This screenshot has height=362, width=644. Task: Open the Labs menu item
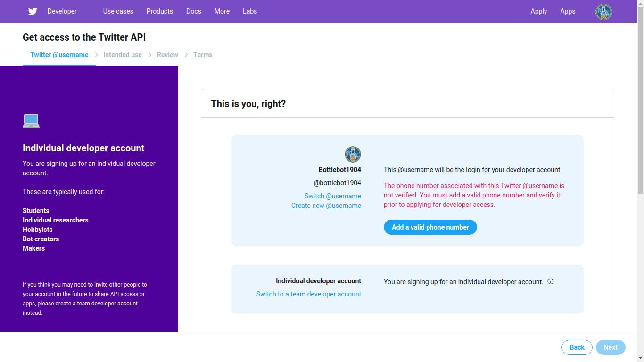250,11
